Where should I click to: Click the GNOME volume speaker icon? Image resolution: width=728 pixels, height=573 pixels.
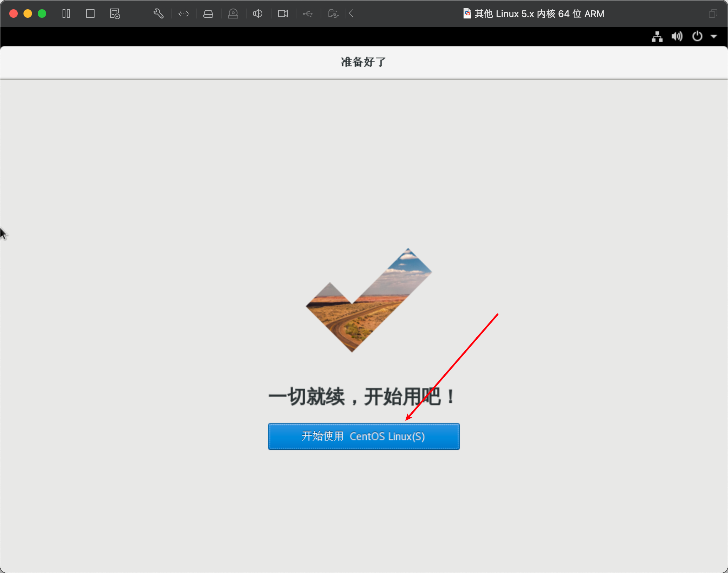(x=677, y=37)
